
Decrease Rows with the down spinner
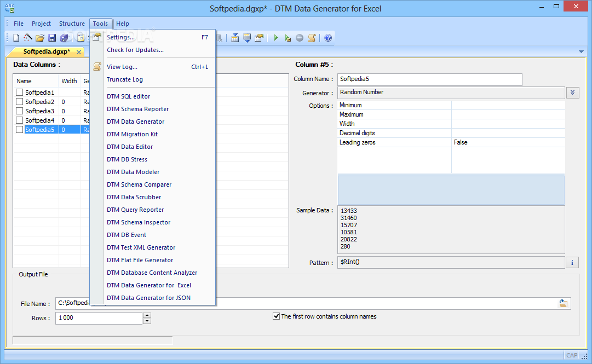(x=147, y=321)
